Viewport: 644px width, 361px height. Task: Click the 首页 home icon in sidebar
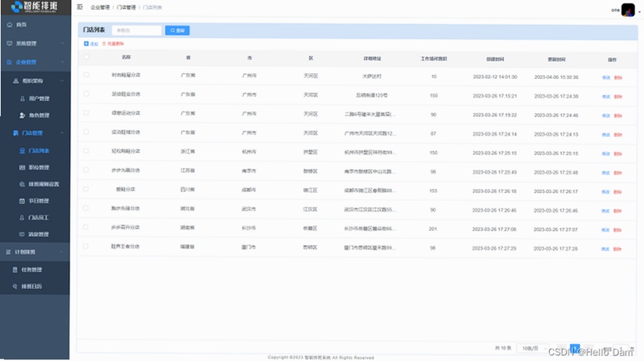(x=10, y=25)
